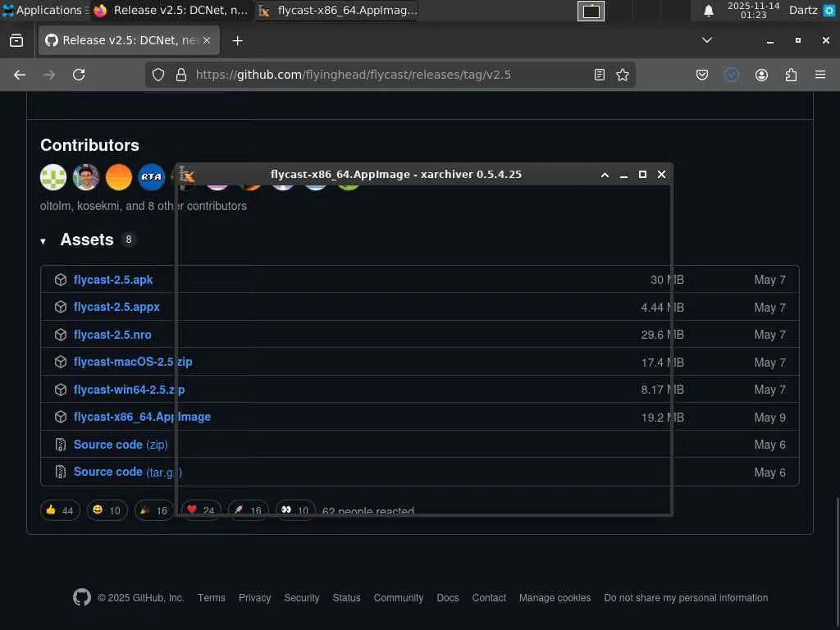Click the zip file icon beside Source code (zip)
The width and height of the screenshot is (840, 630).
tap(61, 444)
